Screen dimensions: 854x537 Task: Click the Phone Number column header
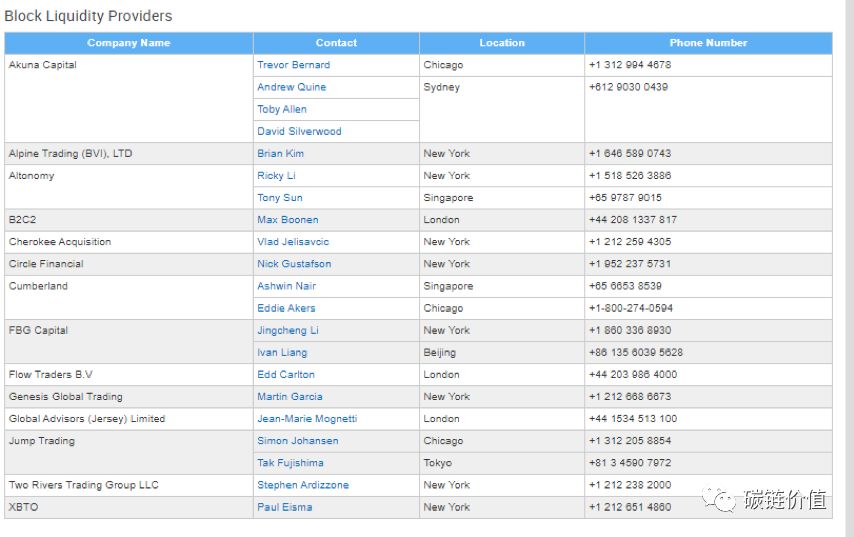click(708, 43)
